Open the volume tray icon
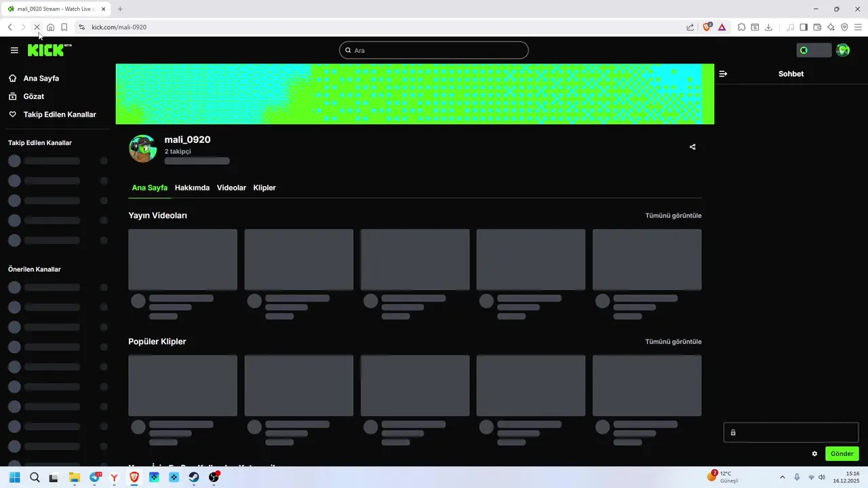 821,477
